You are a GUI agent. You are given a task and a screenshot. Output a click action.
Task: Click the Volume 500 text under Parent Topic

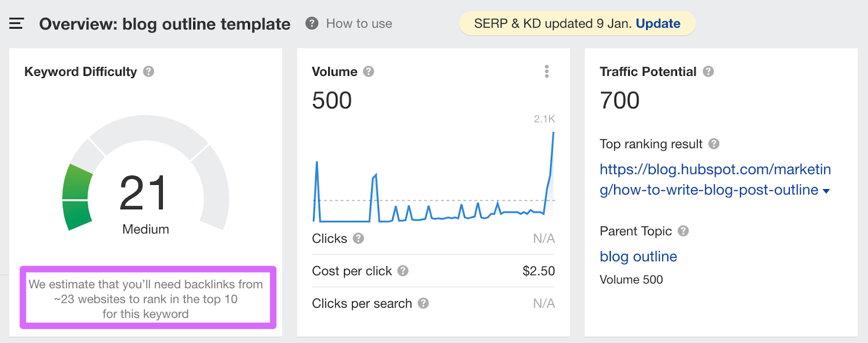(631, 280)
